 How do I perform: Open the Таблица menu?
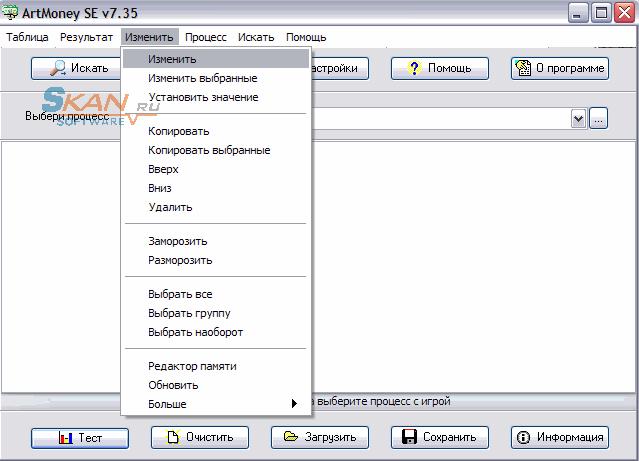(27, 37)
